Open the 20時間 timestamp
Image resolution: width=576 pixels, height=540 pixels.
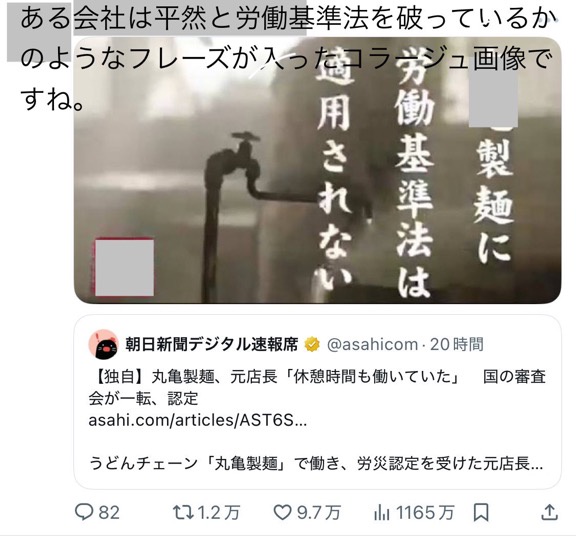457,345
